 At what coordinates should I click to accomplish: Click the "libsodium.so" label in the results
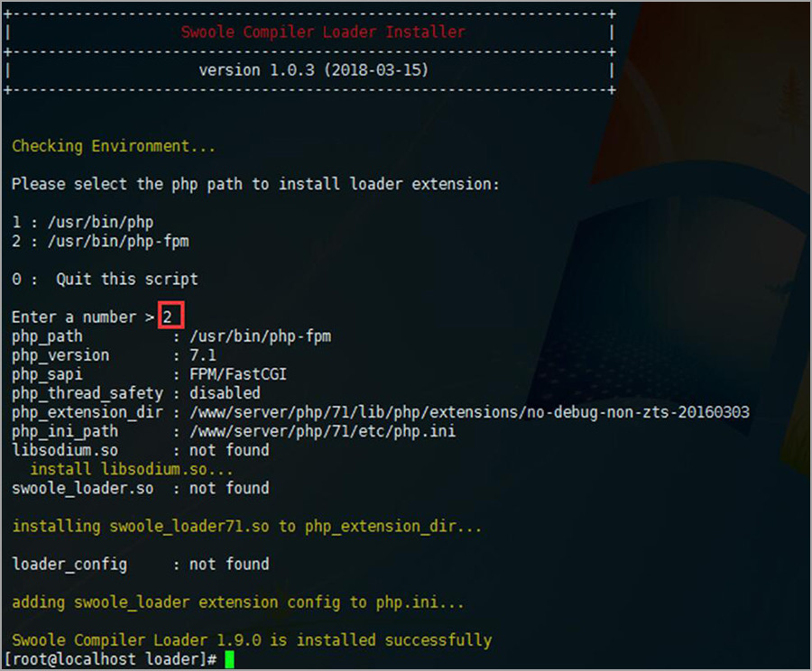(65, 450)
